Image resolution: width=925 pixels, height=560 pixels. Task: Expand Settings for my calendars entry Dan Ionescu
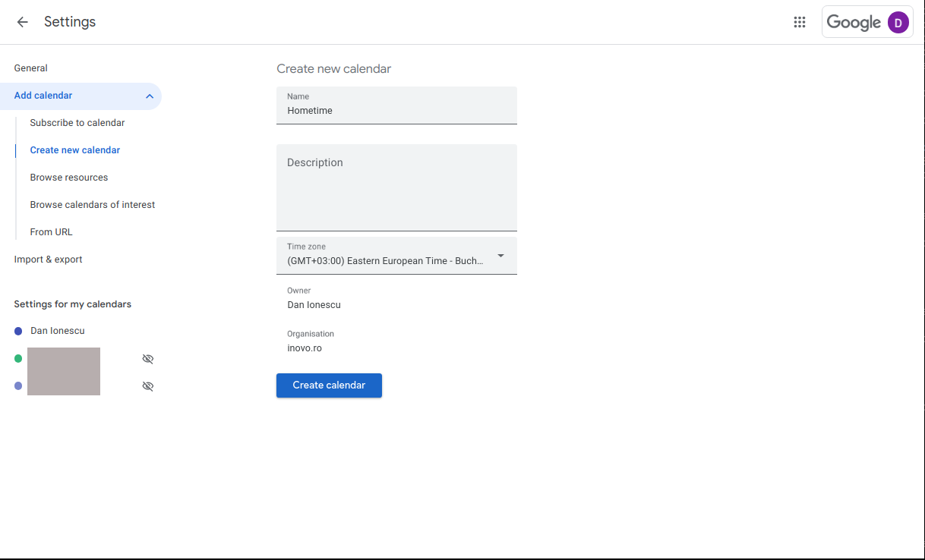pos(57,331)
